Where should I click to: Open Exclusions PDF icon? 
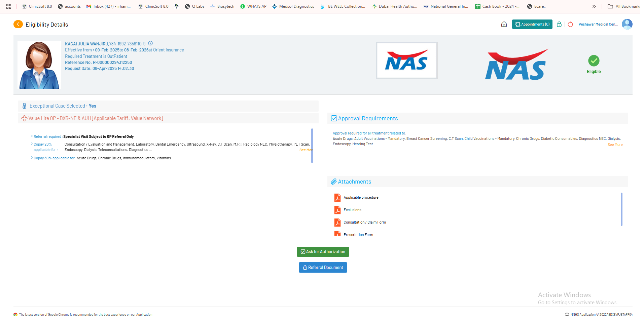pos(337,210)
